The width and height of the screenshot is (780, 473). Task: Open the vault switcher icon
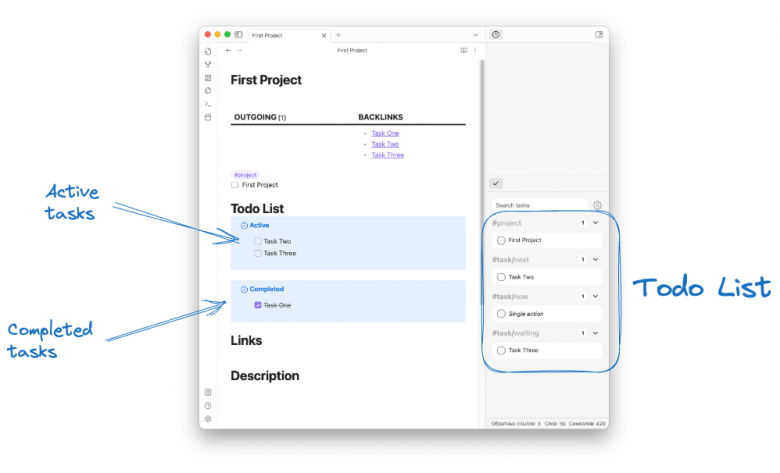click(208, 392)
